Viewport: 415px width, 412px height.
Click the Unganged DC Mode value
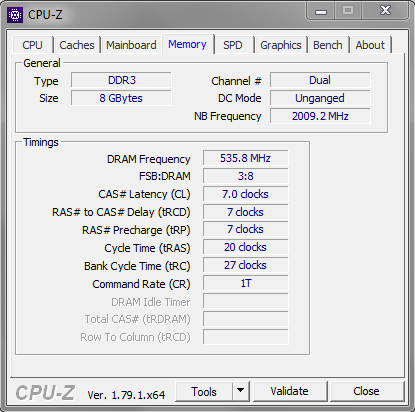320,98
